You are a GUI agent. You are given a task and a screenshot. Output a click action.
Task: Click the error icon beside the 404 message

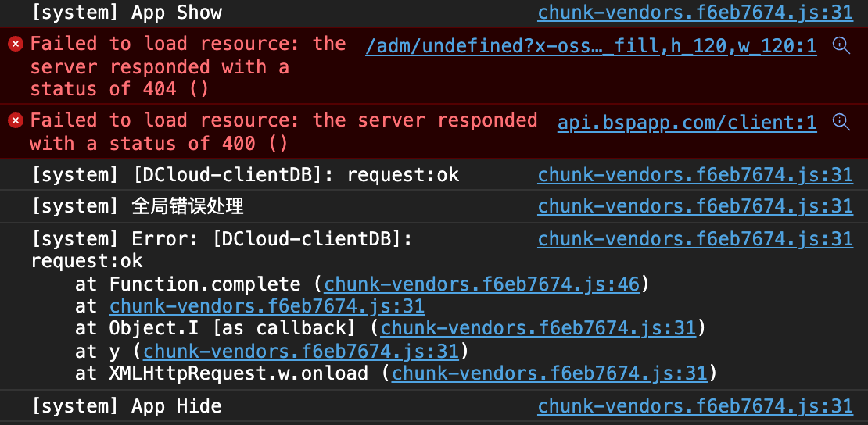15,44
